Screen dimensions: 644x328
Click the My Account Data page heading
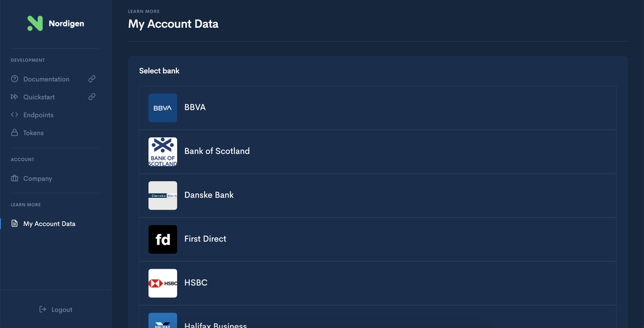coord(173,24)
